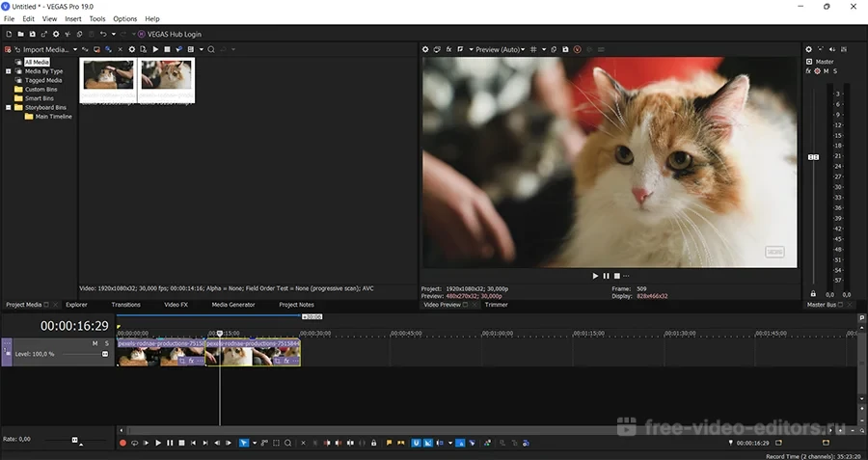Solo the video track with S button

click(106, 343)
